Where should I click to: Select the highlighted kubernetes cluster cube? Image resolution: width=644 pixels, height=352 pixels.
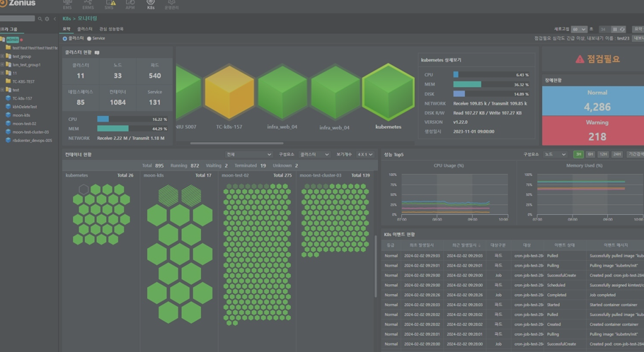click(x=388, y=93)
